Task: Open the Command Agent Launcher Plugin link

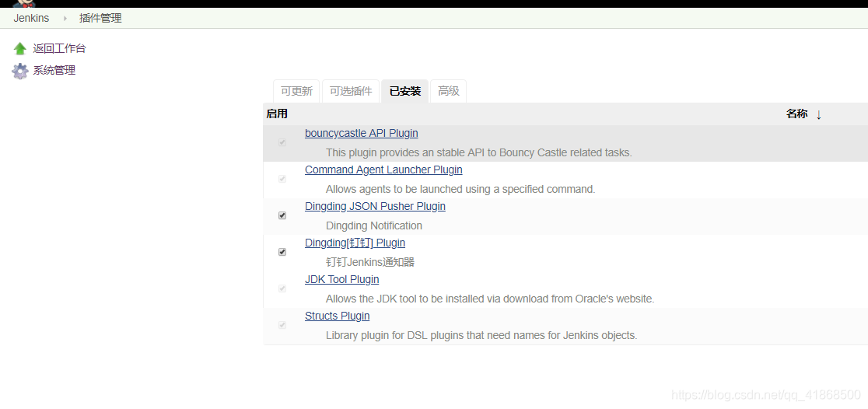Action: point(383,170)
